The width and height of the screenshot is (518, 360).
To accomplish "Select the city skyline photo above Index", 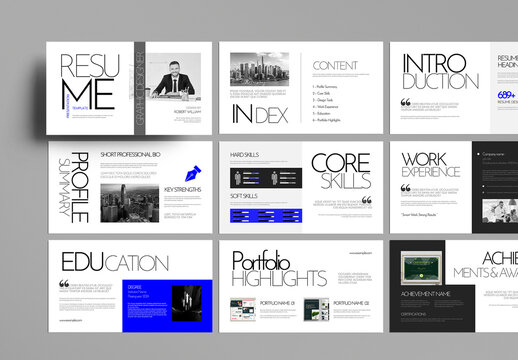I will [x=259, y=69].
